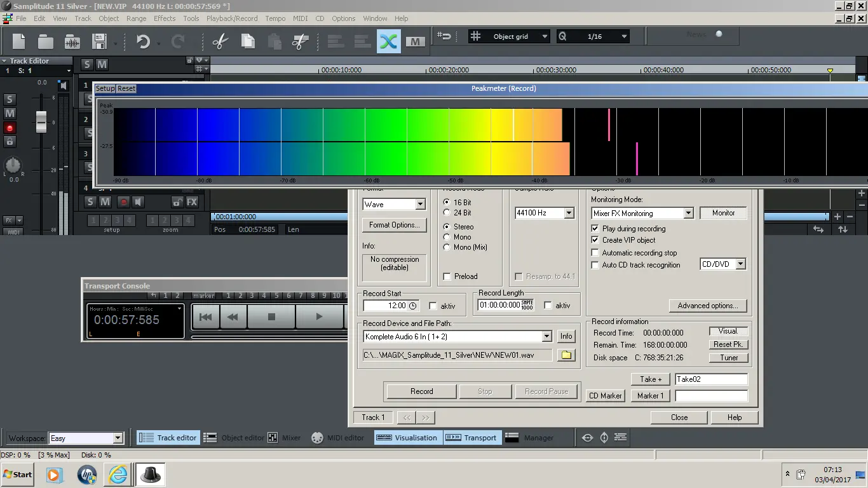
Task: Click the lock icon in track editor strip
Action: [10, 141]
